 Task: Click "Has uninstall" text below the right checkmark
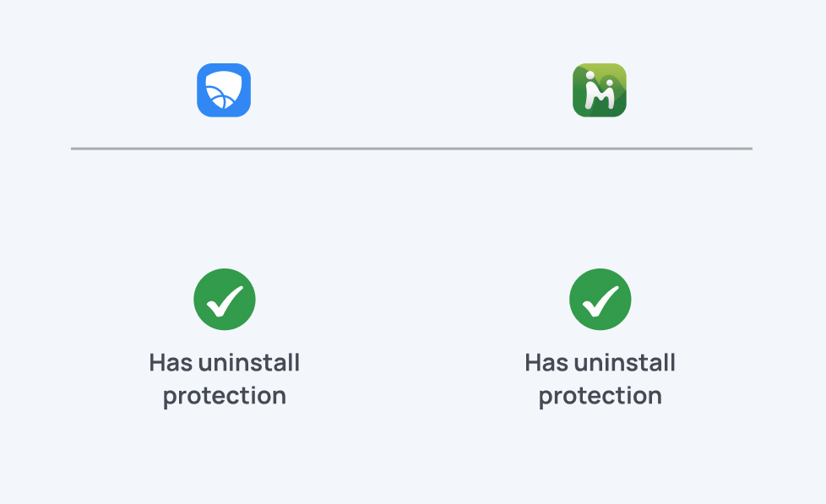(600, 363)
